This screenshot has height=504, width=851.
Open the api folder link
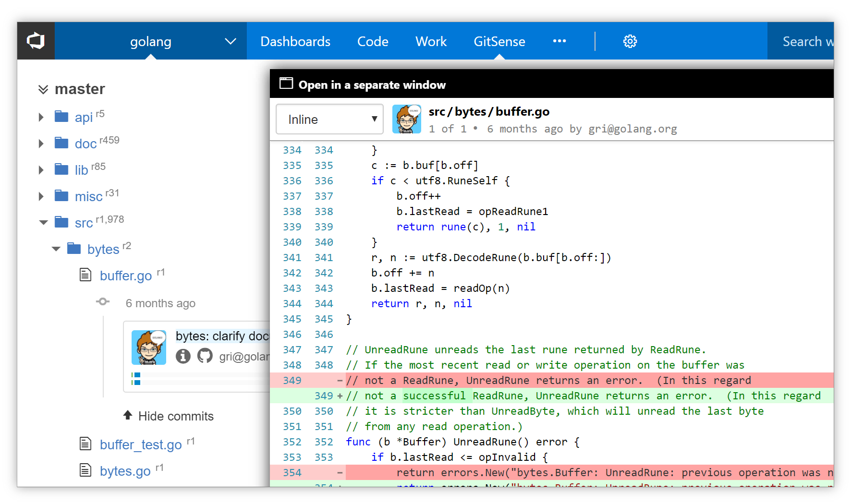point(84,117)
